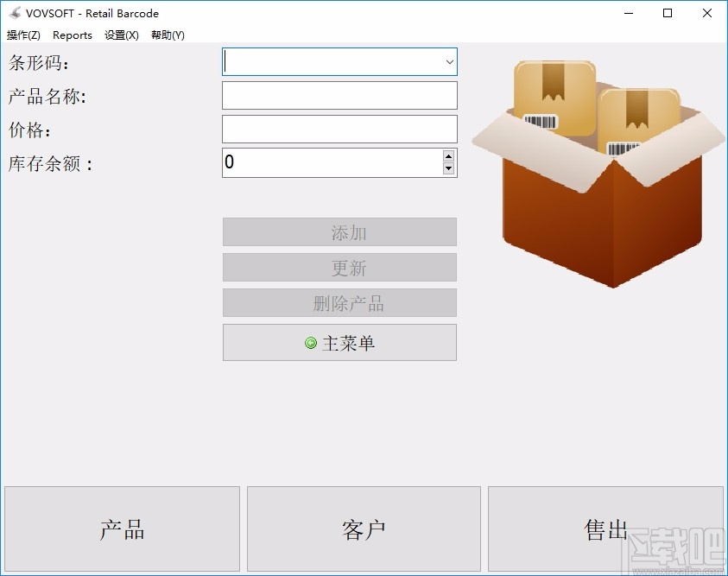Click the green icon on 主菜单 button

click(311, 342)
